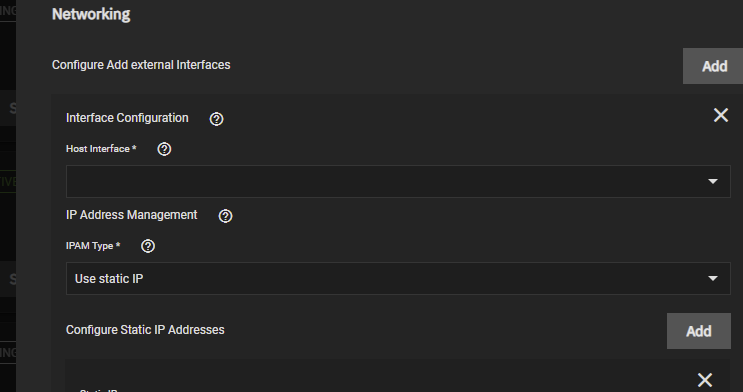Click the dimmed backdrop beside the form
This screenshot has height=392, width=743.
[x=8, y=223]
